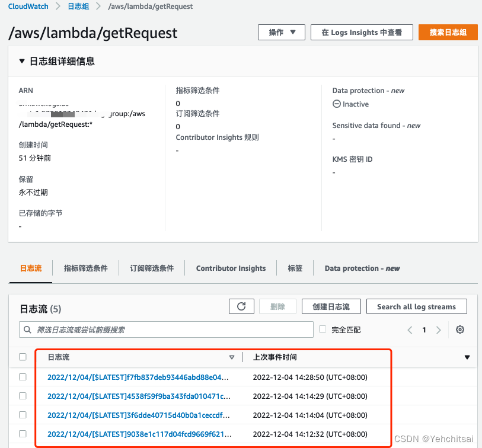Screen dimensions: 482x448
Task: Select checkbox for stream f7fb837deb93446abd88e04
Action: click(23, 377)
